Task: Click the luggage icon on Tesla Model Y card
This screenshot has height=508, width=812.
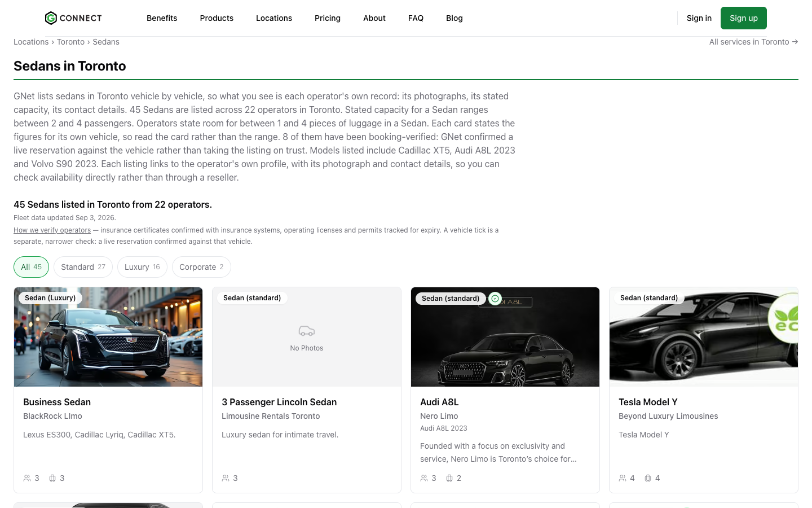Action: (x=648, y=478)
